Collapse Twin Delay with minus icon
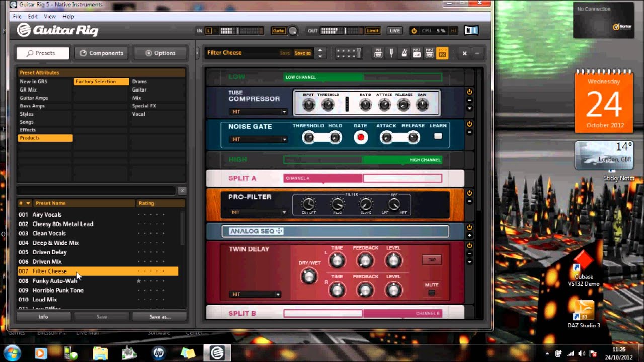 pyautogui.click(x=469, y=254)
